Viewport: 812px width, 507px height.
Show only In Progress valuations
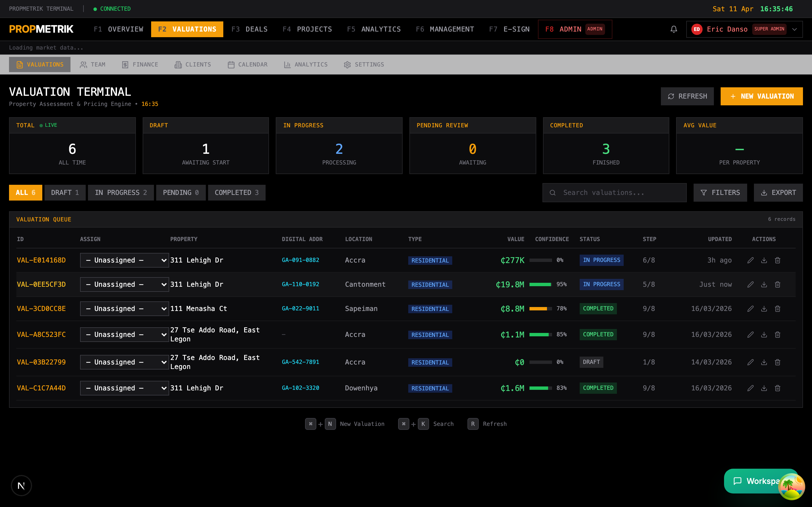pyautogui.click(x=121, y=192)
